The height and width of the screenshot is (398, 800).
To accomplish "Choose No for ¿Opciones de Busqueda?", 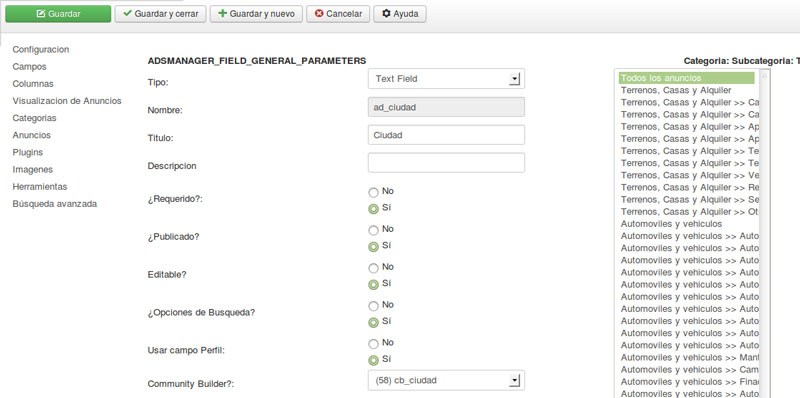I will click(x=373, y=306).
